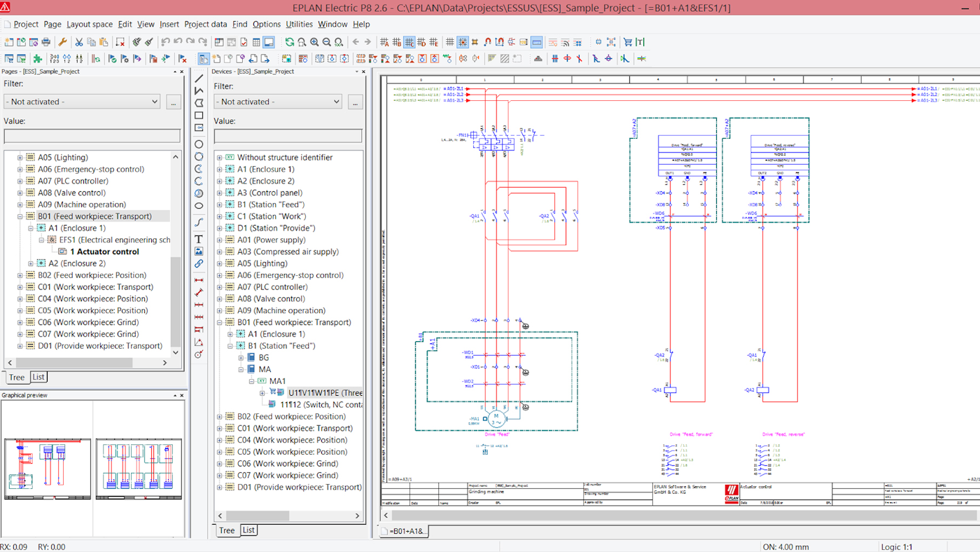Screen dimensions: 980x552
Task: Activate grid size D
Action: (421, 41)
